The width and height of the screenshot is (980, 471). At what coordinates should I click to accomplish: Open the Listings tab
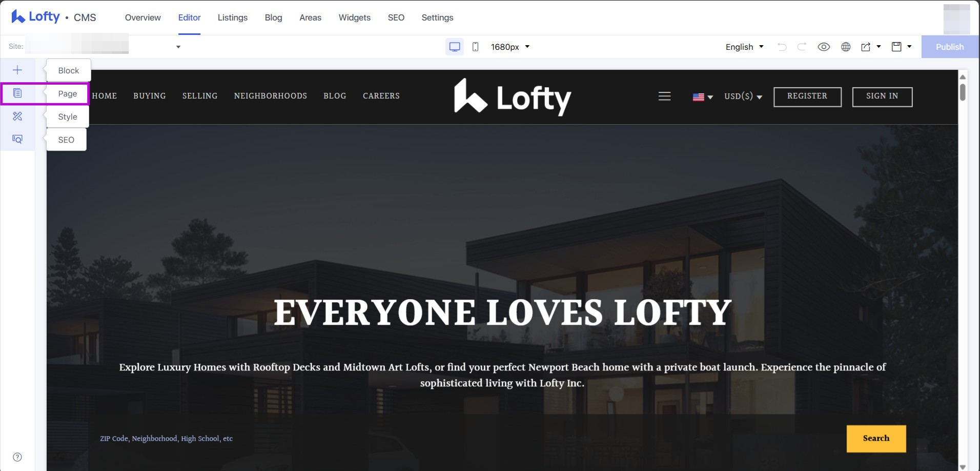point(232,17)
